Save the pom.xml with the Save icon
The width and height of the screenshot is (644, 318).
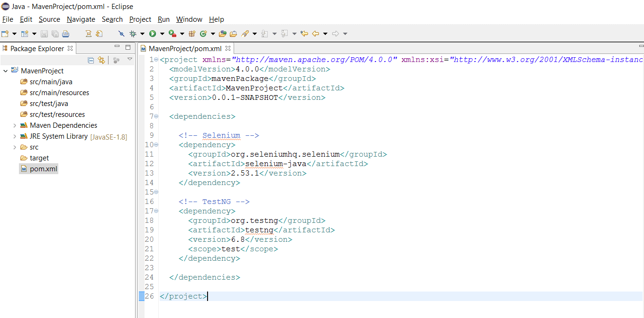tap(44, 34)
